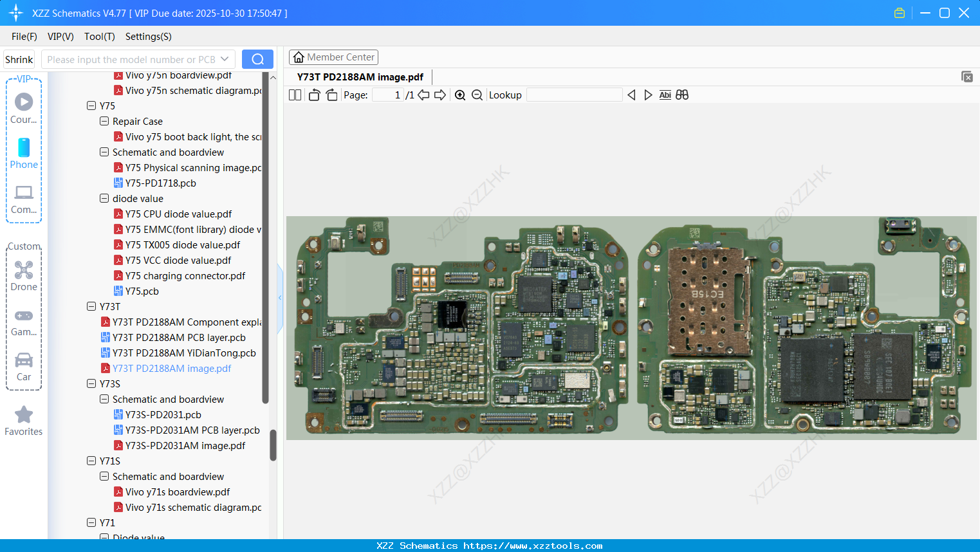Image resolution: width=980 pixels, height=552 pixels.
Task: Jump to previous lookup result triangle
Action: (x=631, y=95)
